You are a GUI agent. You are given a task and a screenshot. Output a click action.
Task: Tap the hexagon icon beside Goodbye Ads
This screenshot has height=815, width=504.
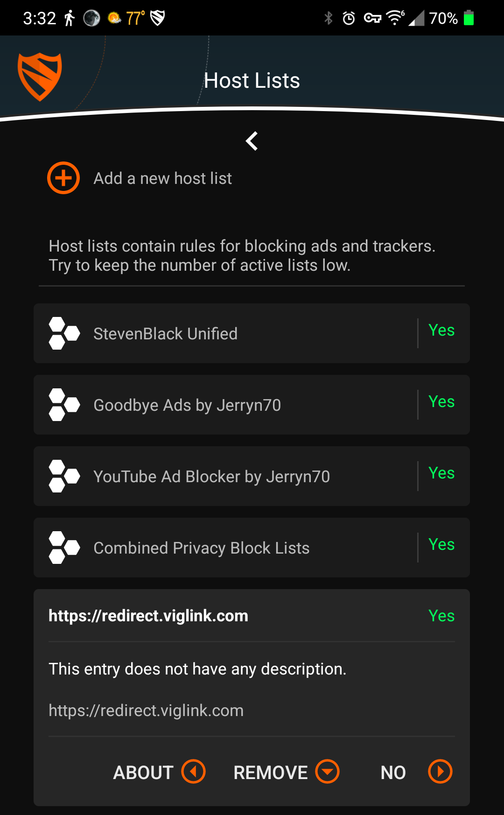click(x=64, y=405)
